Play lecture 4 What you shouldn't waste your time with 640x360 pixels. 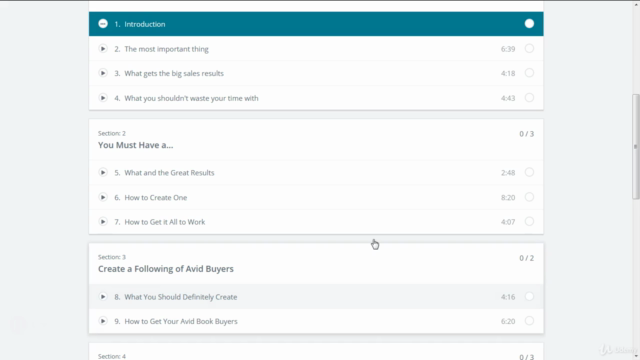click(103, 98)
